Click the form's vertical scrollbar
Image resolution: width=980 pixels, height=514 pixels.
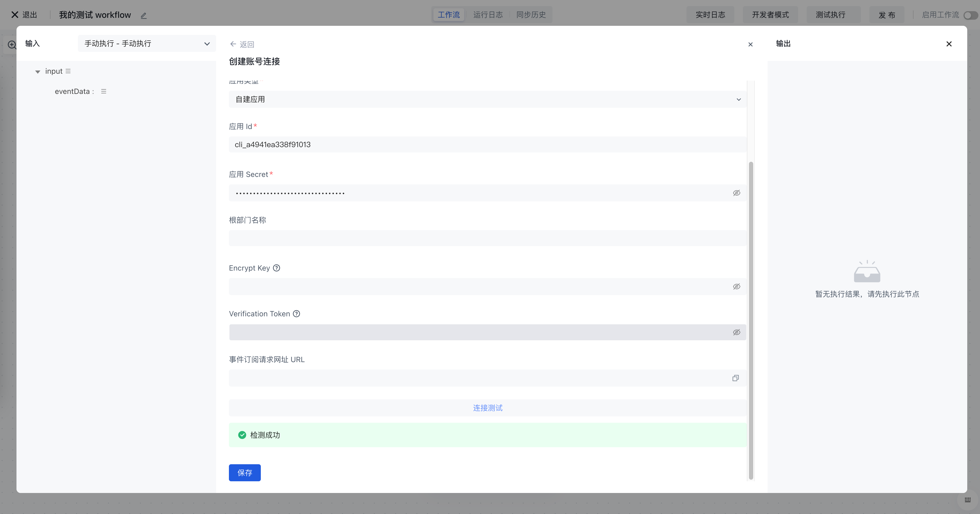coord(751,320)
